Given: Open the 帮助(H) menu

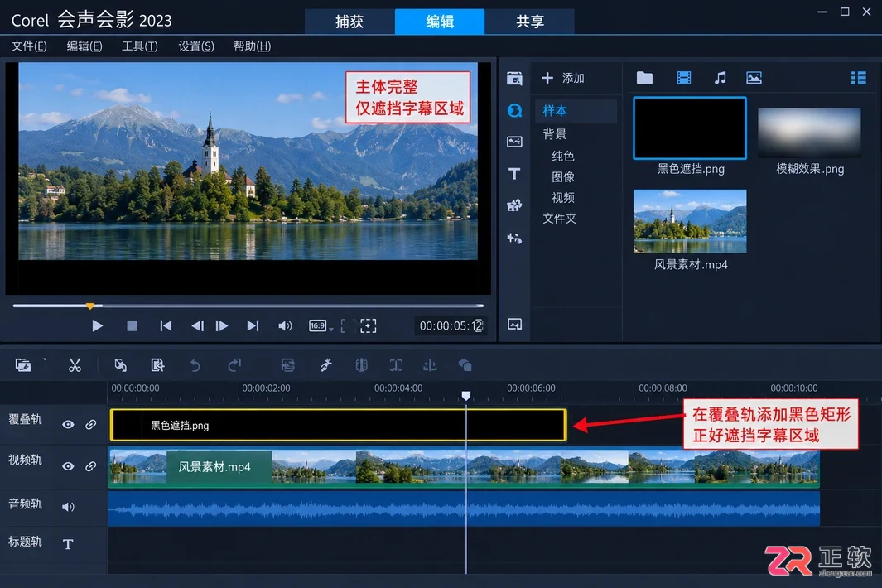Looking at the screenshot, I should pos(252,46).
